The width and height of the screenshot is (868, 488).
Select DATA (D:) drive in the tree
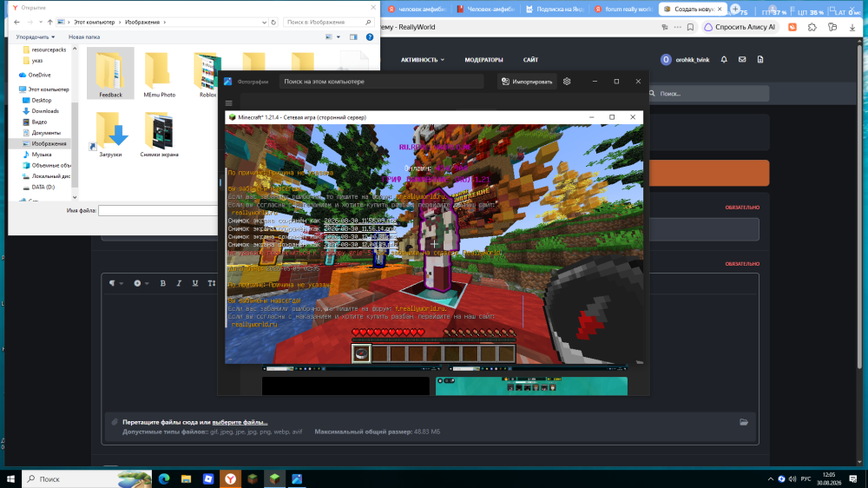pos(39,188)
